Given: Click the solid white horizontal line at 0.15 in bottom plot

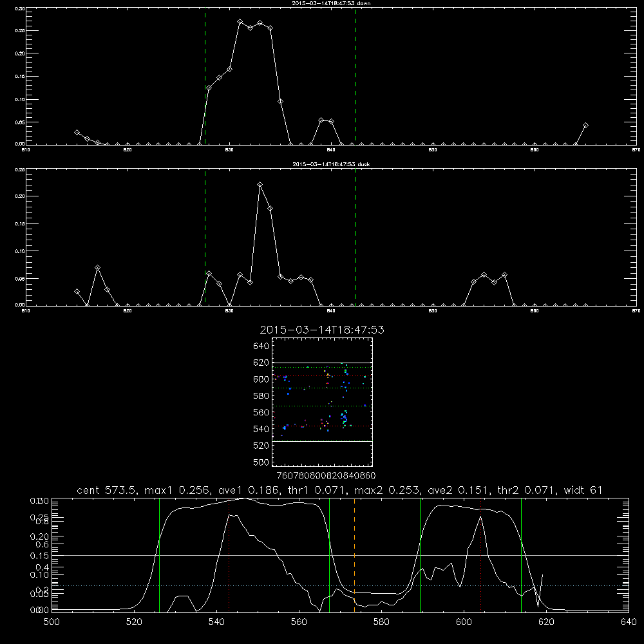Looking at the screenshot, I should point(340,555).
